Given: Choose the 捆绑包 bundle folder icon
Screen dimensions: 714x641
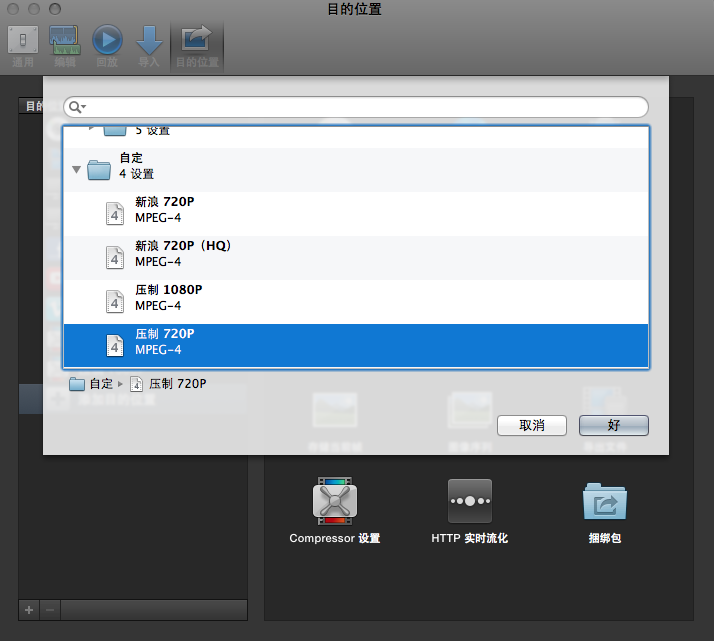Looking at the screenshot, I should 604,501.
